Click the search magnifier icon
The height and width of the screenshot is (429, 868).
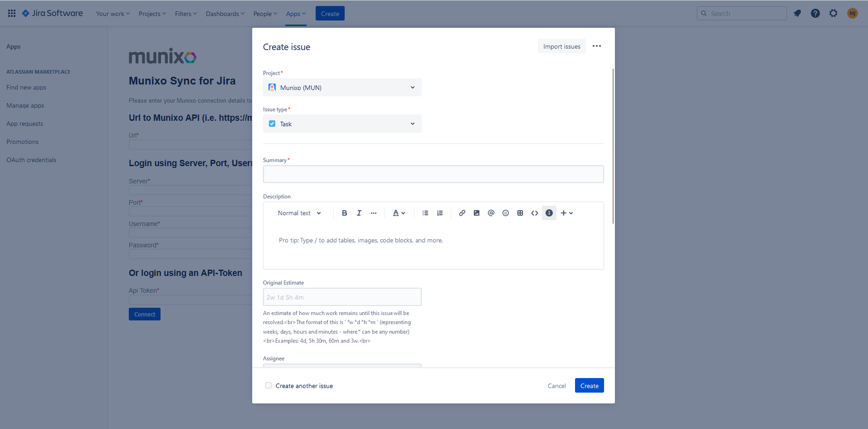704,13
